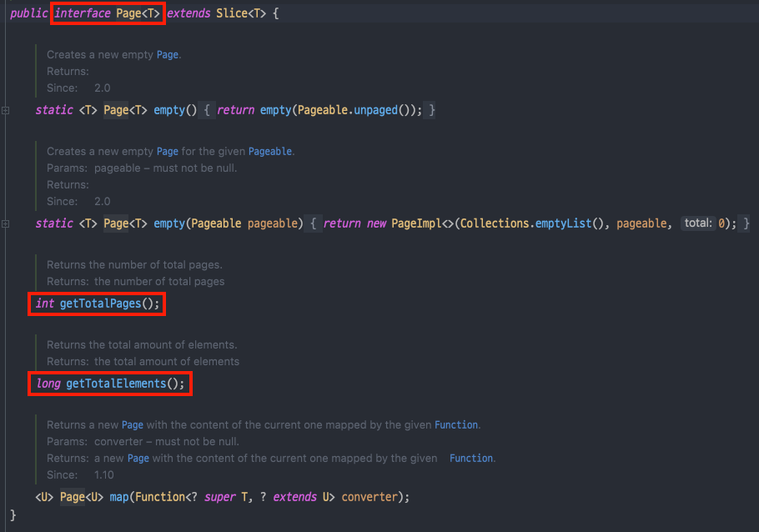
Task: Click the Page<U> return type of map
Action: click(x=82, y=497)
